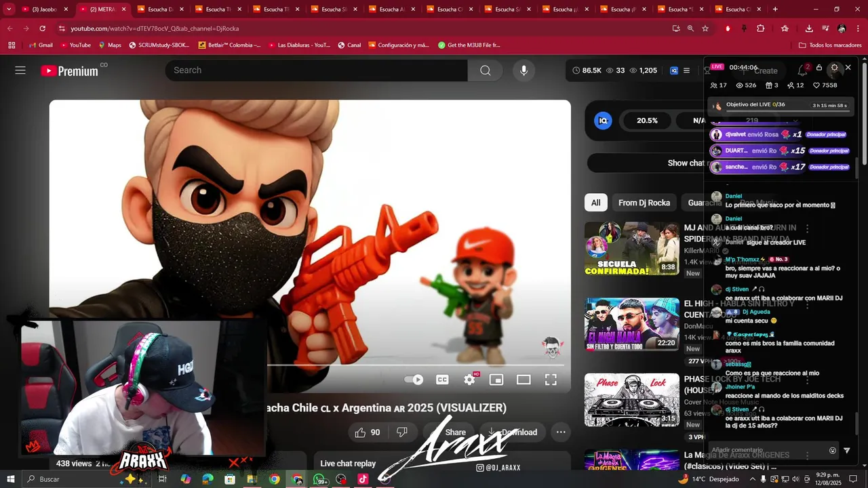Open the vidIQ extension icon in header
The image size is (868, 488).
(x=674, y=70)
